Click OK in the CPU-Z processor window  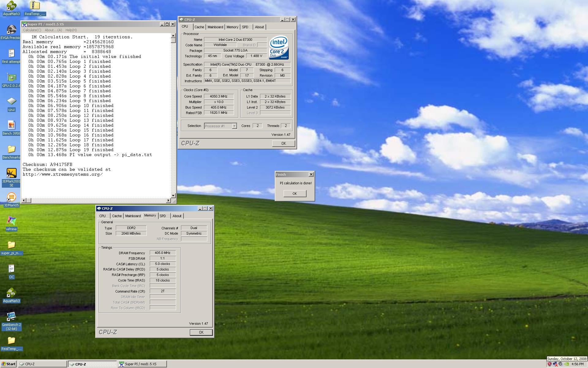tap(284, 144)
